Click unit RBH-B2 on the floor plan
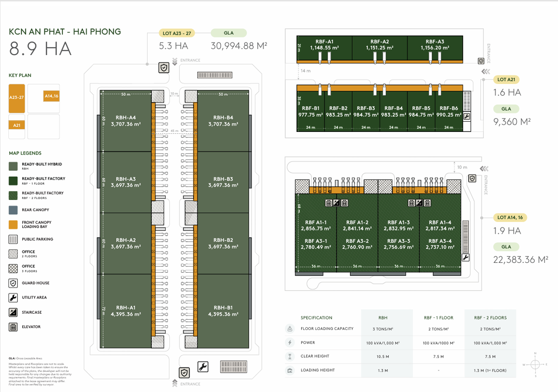The height and width of the screenshot is (392, 558). point(223,243)
